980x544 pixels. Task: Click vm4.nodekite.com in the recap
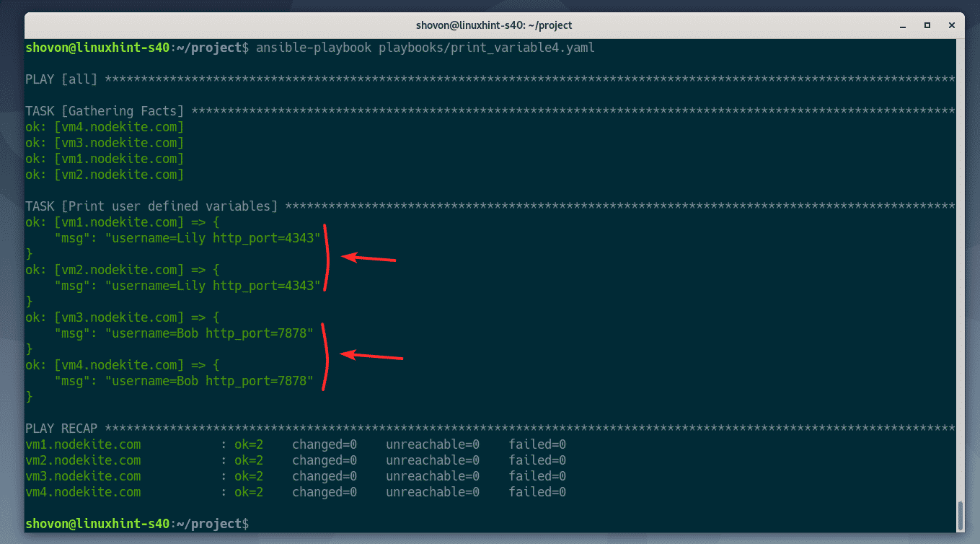click(x=83, y=492)
